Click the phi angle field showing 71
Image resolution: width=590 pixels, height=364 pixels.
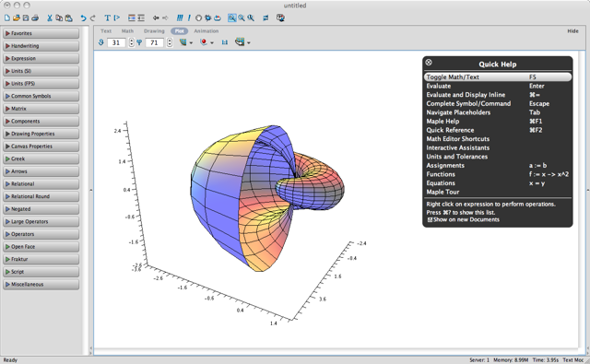154,42
